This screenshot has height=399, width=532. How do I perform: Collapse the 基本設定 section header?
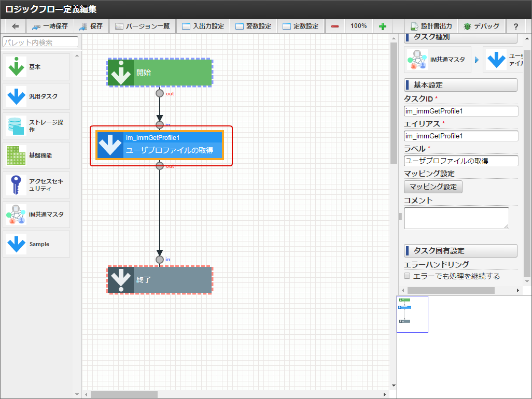point(461,85)
